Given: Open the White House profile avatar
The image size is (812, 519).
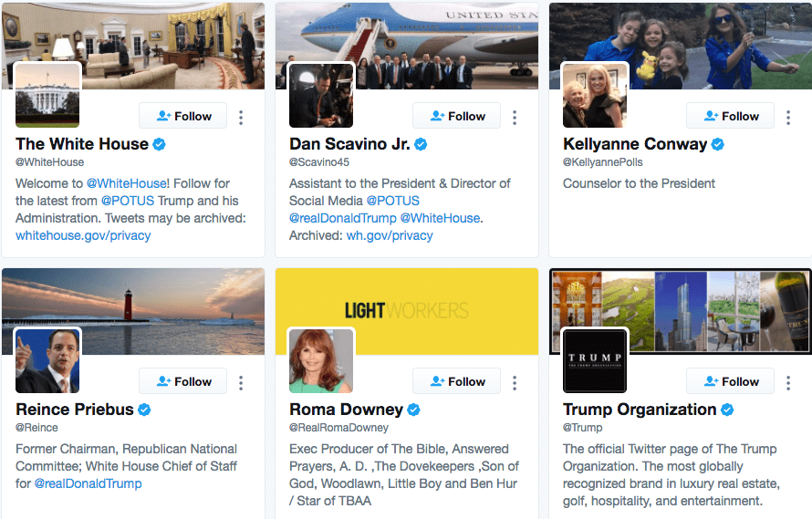Looking at the screenshot, I should click(47, 96).
